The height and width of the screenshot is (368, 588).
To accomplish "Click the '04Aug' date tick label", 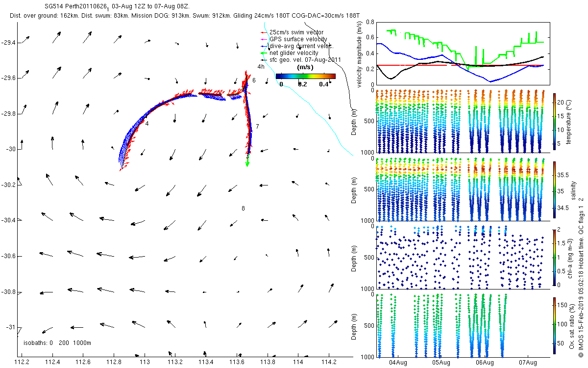I will pyautogui.click(x=398, y=363).
